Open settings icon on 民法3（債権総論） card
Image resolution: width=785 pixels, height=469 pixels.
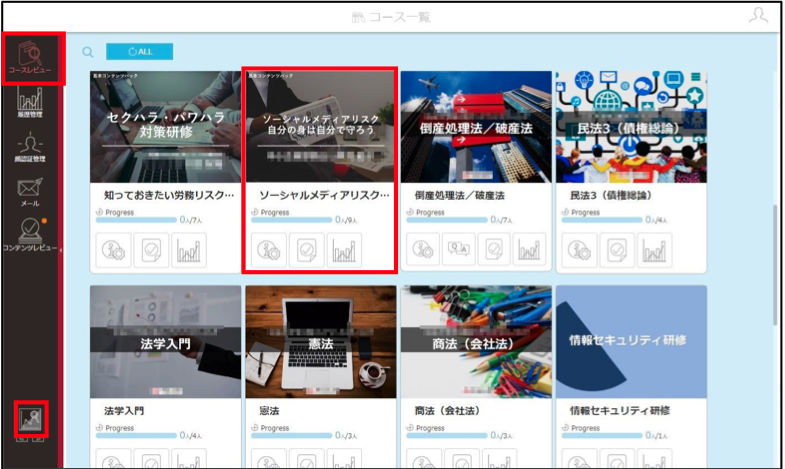(x=580, y=250)
